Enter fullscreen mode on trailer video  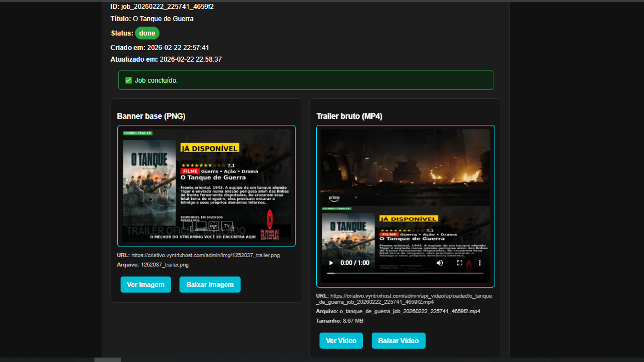point(460,263)
